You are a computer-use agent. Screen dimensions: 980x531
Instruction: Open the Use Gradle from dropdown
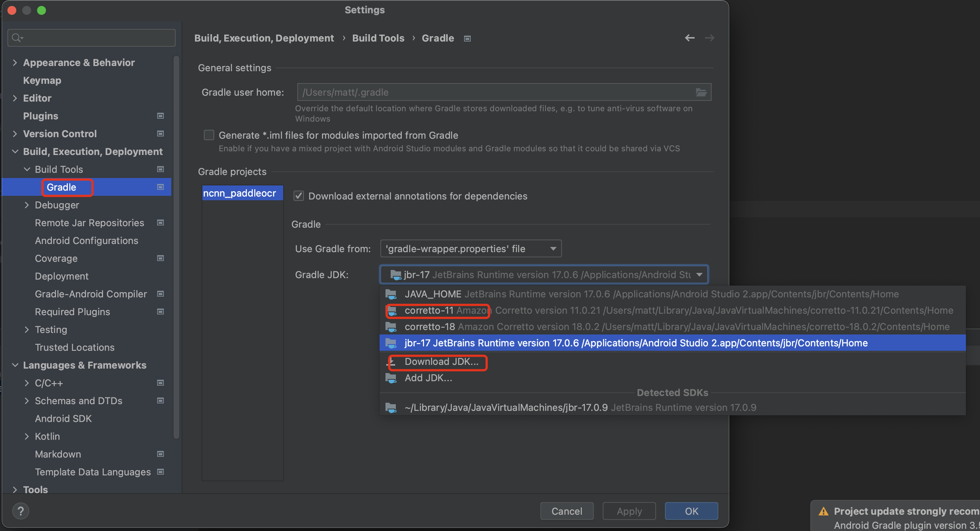pyautogui.click(x=469, y=248)
